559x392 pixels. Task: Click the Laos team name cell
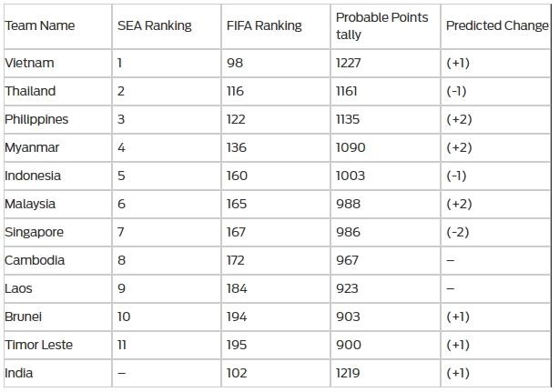click(20, 288)
